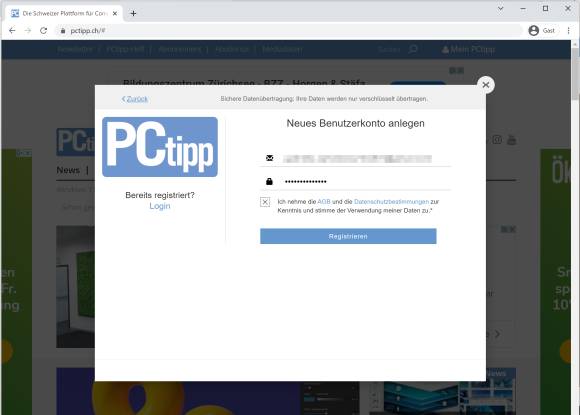Expand the tab search chevron in the title bar

[500, 9]
